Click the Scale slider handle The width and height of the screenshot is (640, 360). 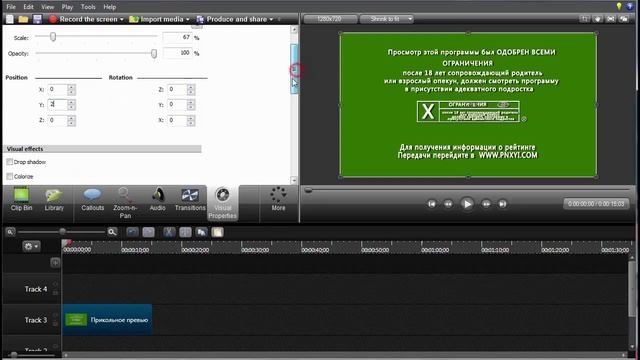pos(53,37)
